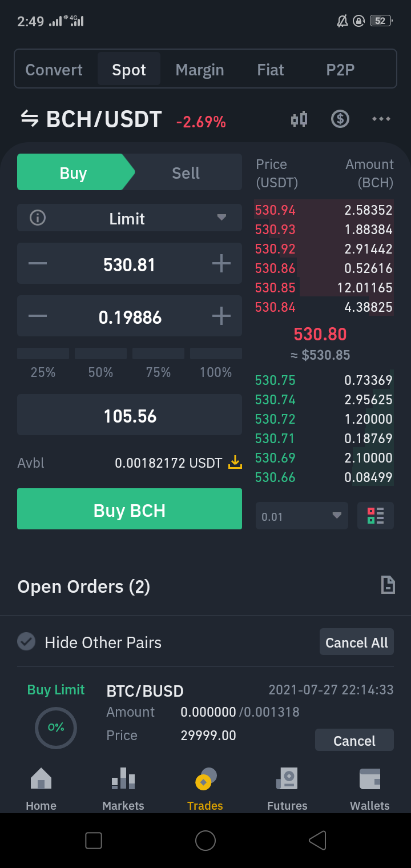
Task: Select the Buy toggle
Action: (x=73, y=172)
